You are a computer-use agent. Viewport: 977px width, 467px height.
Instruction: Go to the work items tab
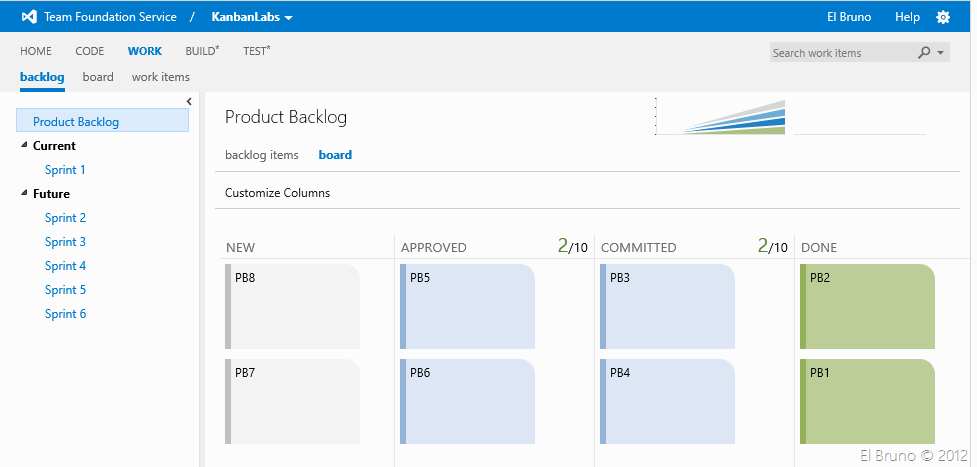[160, 77]
